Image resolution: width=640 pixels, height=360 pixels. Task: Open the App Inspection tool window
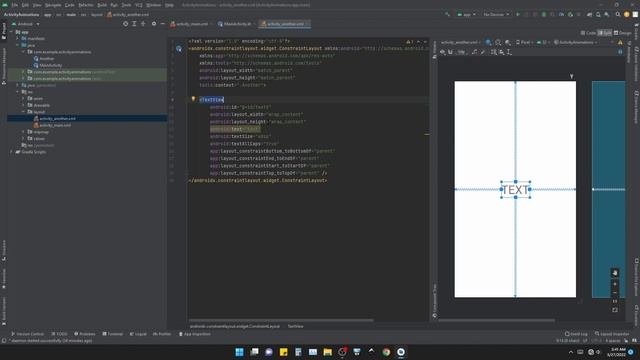point(195,334)
